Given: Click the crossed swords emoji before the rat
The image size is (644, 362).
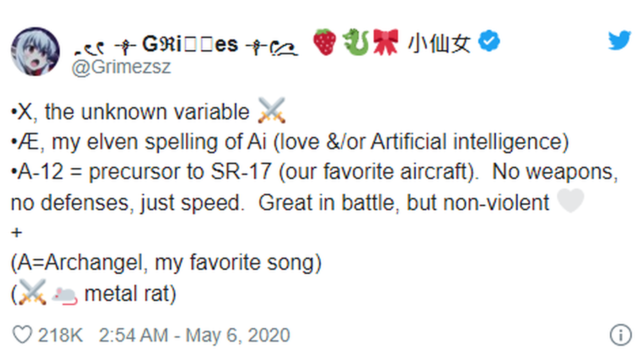Looking at the screenshot, I should [x=33, y=293].
